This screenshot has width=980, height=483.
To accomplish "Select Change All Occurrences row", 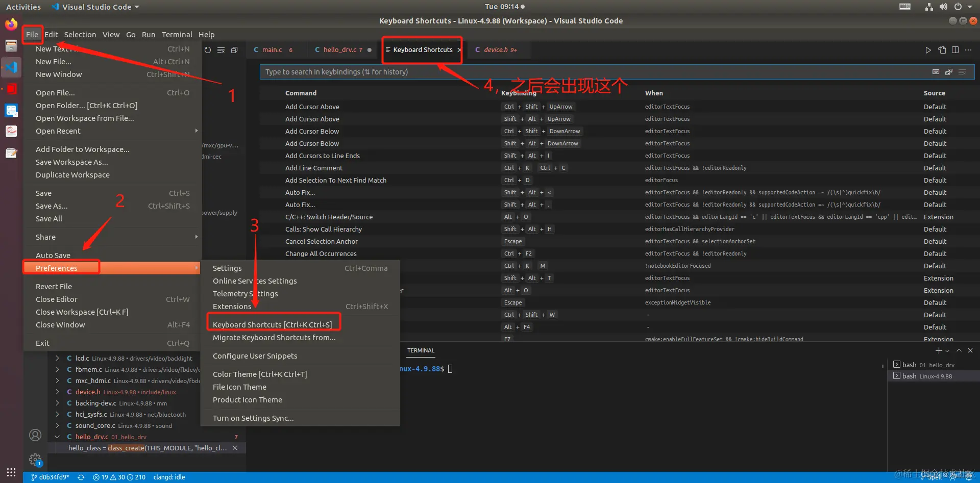I will click(617, 253).
